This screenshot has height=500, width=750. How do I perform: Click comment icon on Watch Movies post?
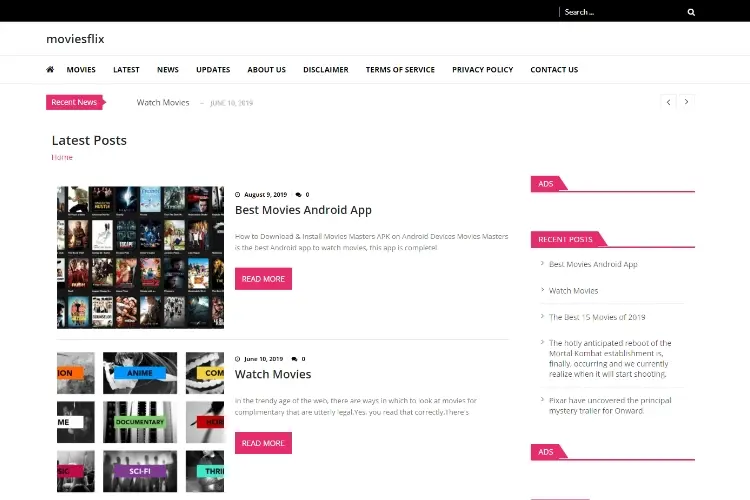pyautogui.click(x=294, y=359)
